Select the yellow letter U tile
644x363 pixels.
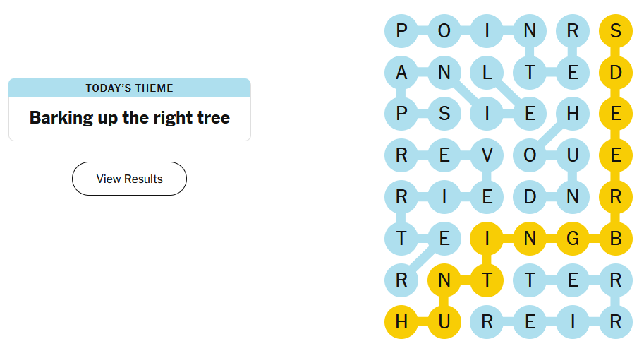tap(444, 322)
